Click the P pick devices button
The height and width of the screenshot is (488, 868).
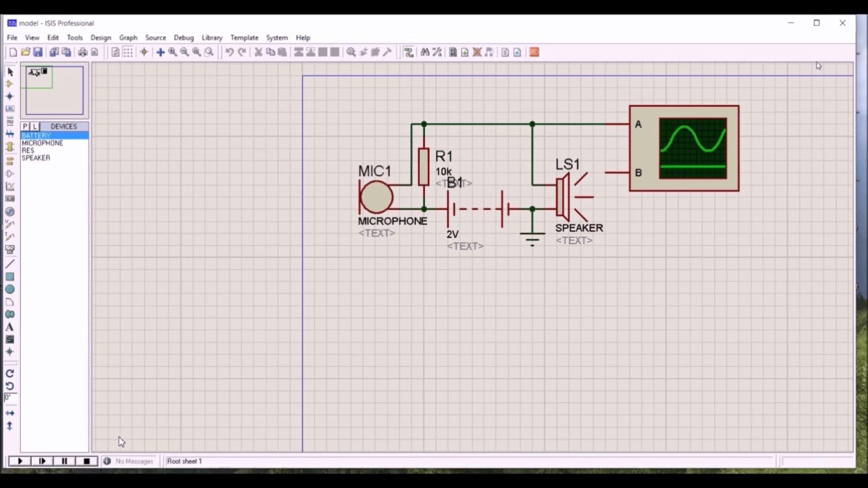click(25, 127)
